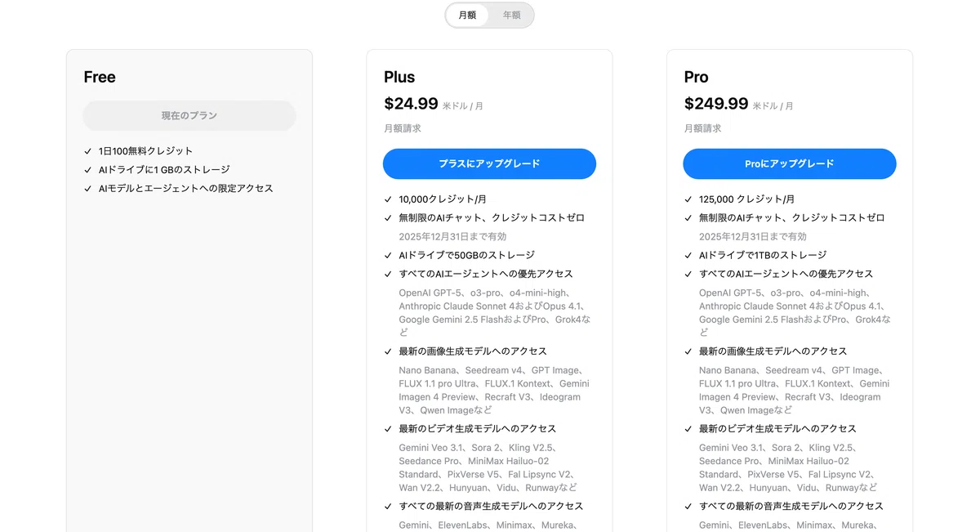Click the $249.99 Pro price

point(716,104)
